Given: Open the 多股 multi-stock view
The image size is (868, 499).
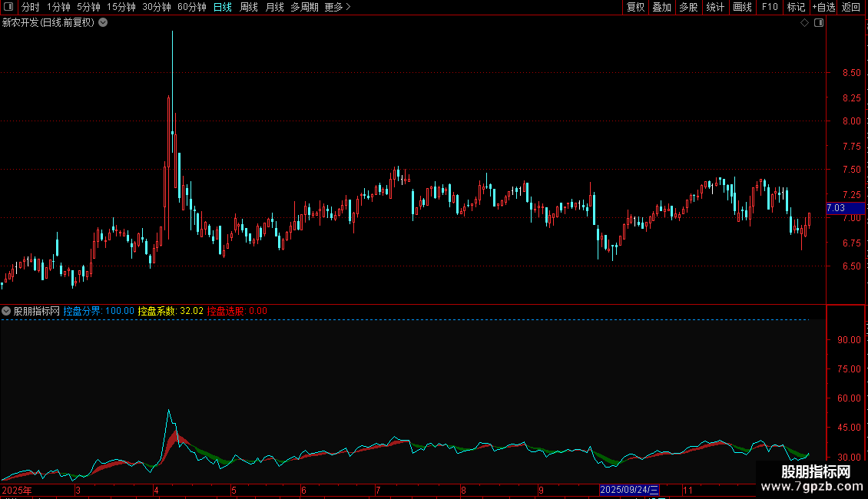Looking at the screenshot, I should [x=688, y=7].
